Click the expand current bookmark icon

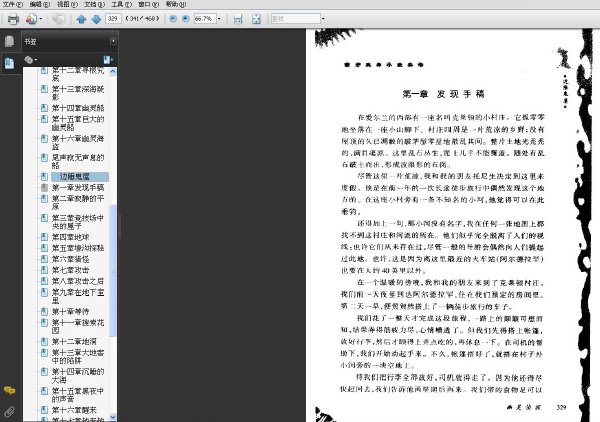click(x=108, y=60)
